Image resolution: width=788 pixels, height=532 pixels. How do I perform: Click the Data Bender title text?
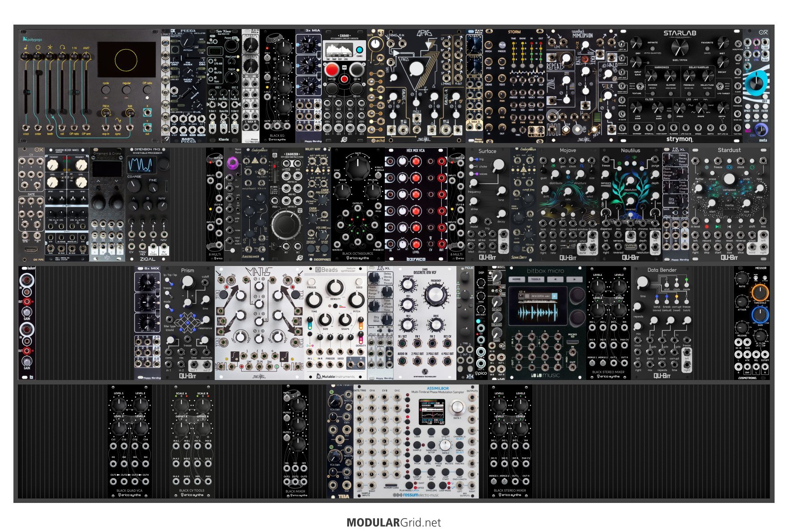(x=662, y=270)
